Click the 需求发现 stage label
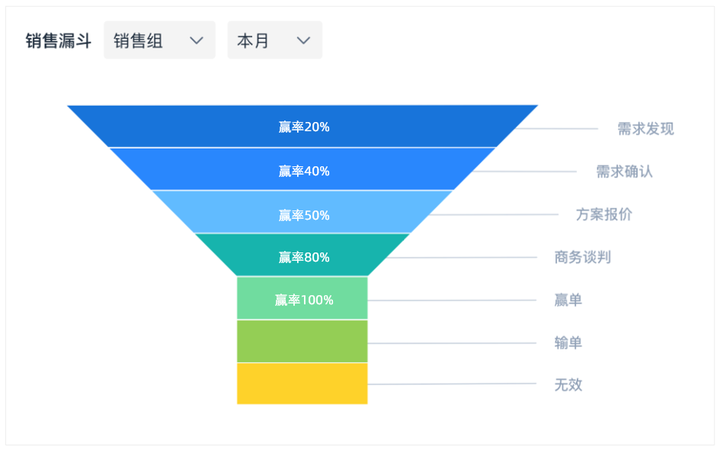 (645, 129)
